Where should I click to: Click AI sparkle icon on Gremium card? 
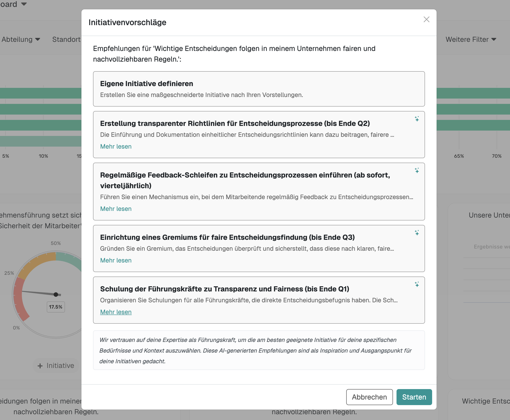tap(417, 233)
